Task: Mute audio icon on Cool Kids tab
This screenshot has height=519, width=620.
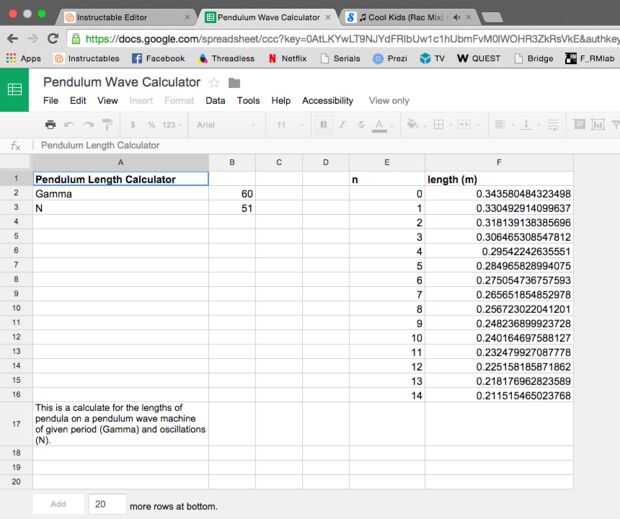Action: [x=456, y=17]
